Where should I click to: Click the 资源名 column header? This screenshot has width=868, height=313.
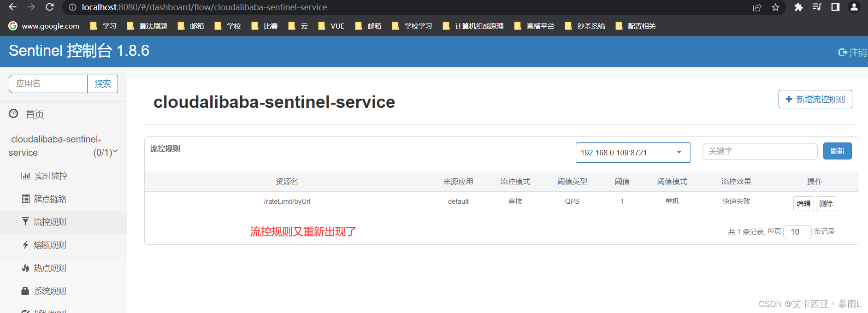pos(287,182)
